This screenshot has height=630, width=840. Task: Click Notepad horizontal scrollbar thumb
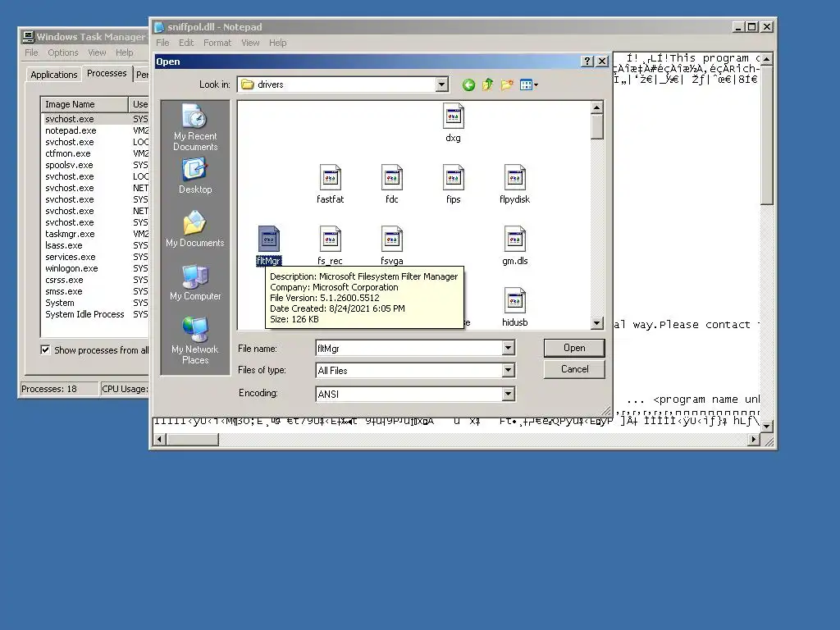click(x=192, y=440)
